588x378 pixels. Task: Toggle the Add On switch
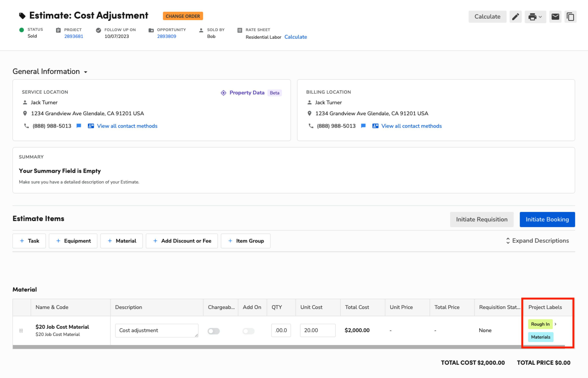click(248, 331)
